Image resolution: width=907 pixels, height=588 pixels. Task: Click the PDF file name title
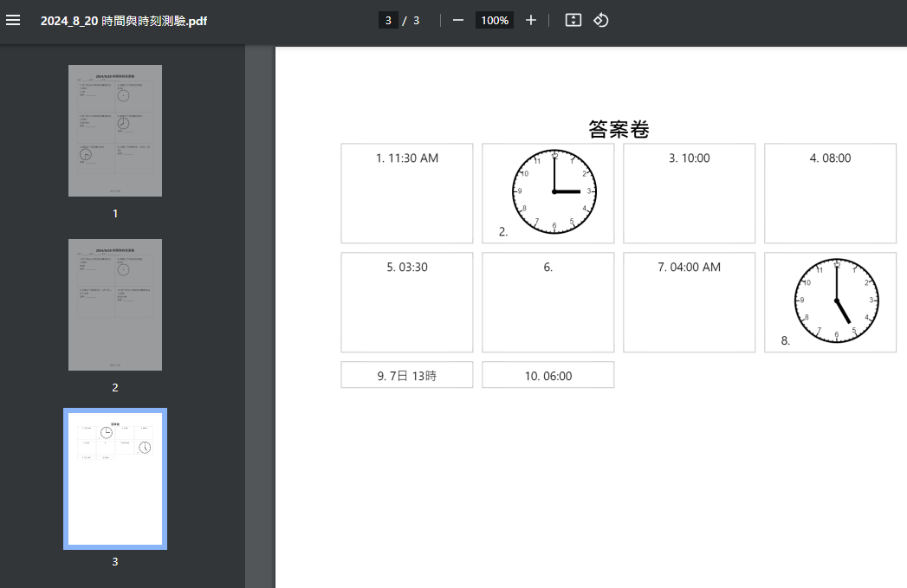(124, 21)
